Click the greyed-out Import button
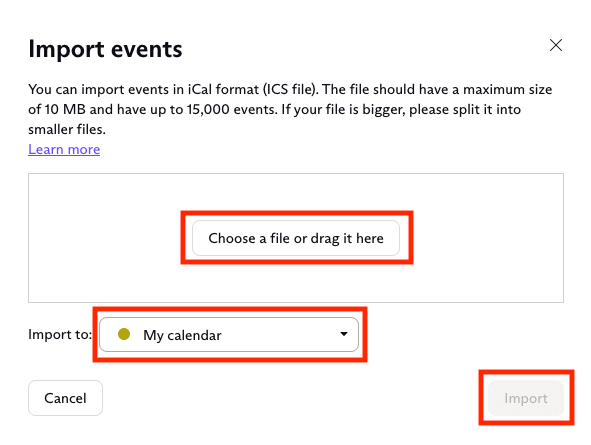 pos(526,398)
